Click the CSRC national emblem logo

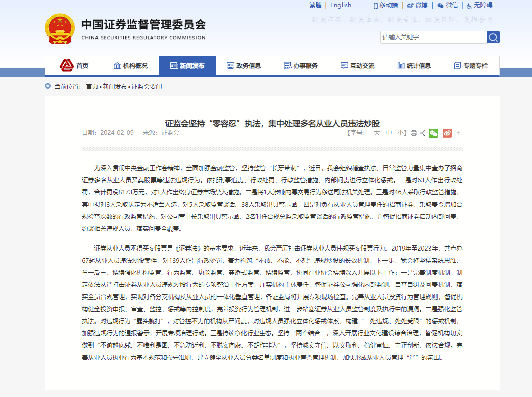pos(61,28)
